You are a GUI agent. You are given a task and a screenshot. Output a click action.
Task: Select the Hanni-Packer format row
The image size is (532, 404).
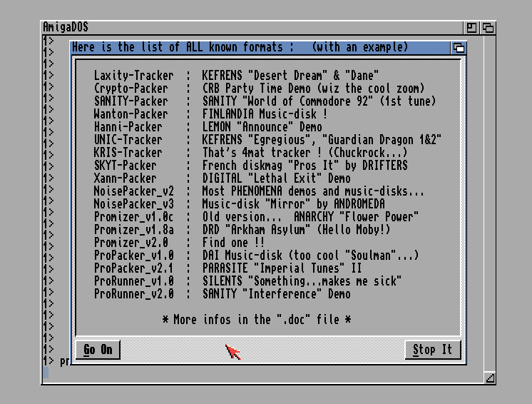click(x=208, y=127)
